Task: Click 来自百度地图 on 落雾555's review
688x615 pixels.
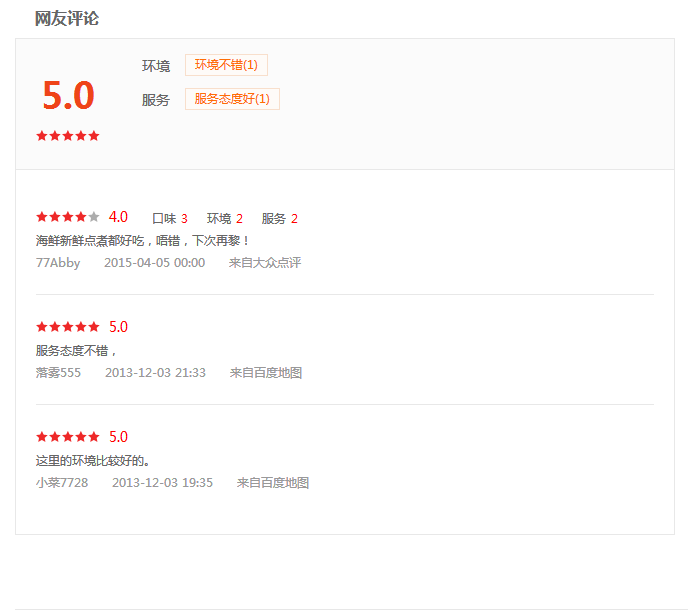Action: 266,373
